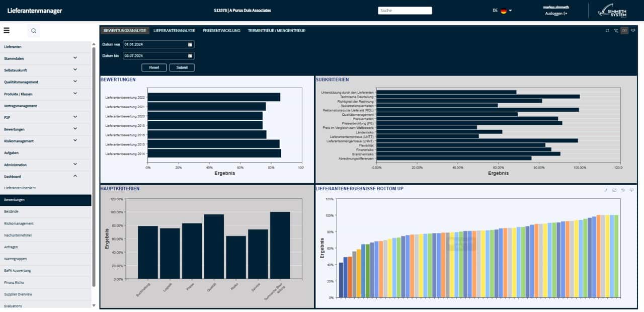644x312 pixels.
Task: Click the sort icon on the Bottom Up chart
Action: pos(606,190)
